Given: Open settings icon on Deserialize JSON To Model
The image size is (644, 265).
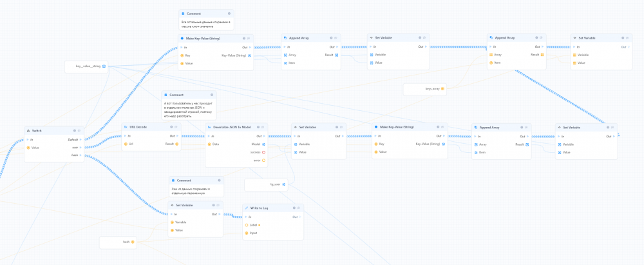Looking at the screenshot, I should [x=258, y=127].
